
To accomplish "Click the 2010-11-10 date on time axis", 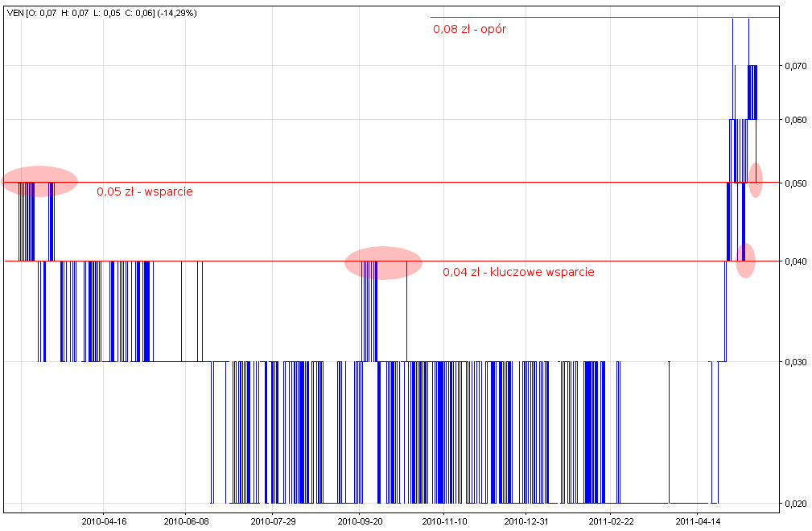I will click(443, 521).
